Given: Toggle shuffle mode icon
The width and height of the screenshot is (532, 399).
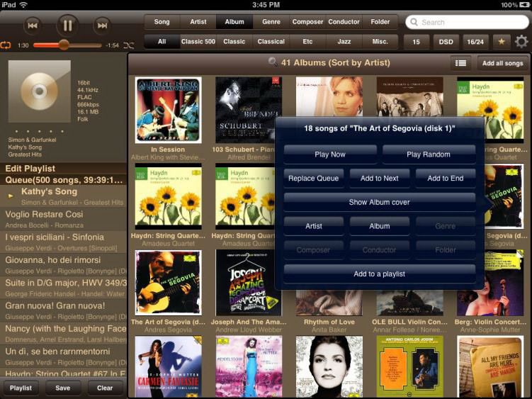Looking at the screenshot, I should (128, 45).
